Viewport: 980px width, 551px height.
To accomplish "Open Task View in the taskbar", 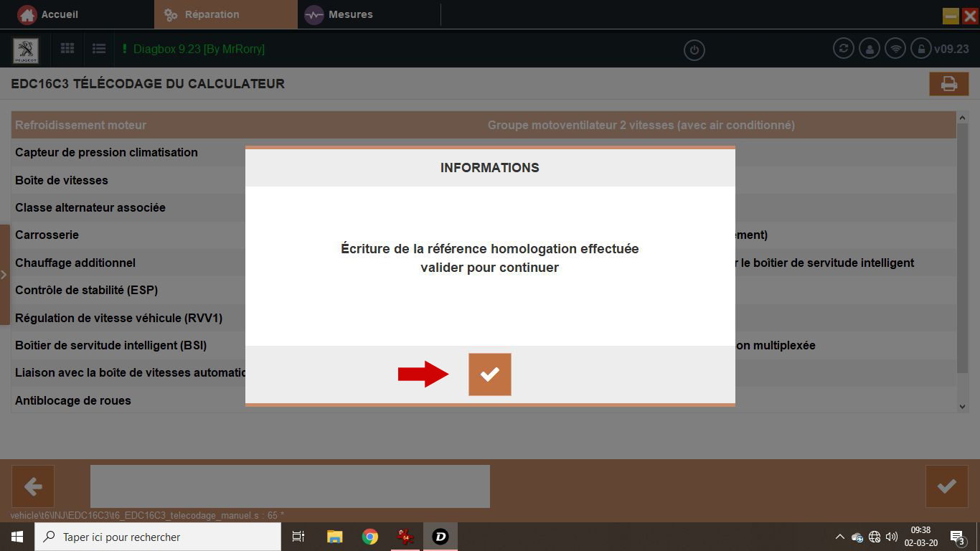I will (299, 537).
